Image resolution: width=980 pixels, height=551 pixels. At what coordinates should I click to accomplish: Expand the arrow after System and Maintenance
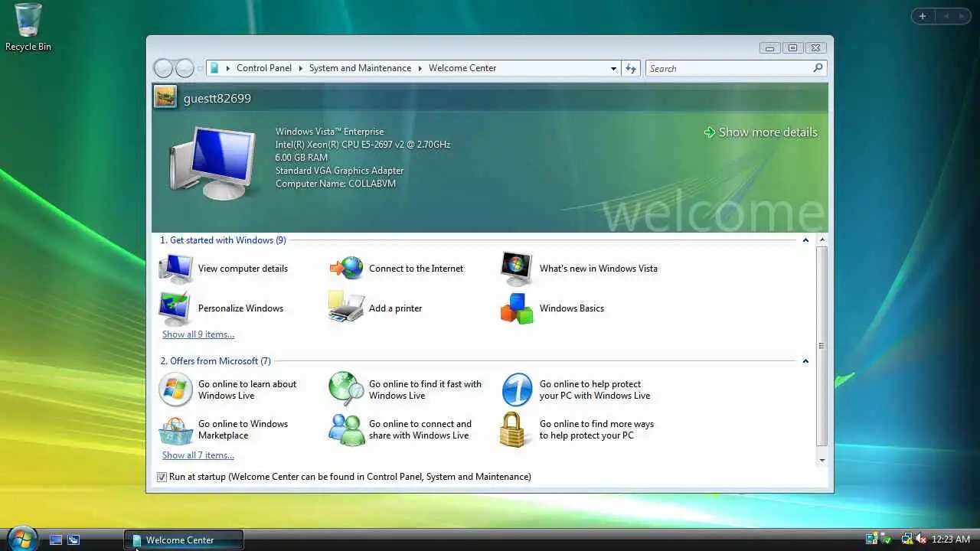click(x=420, y=68)
